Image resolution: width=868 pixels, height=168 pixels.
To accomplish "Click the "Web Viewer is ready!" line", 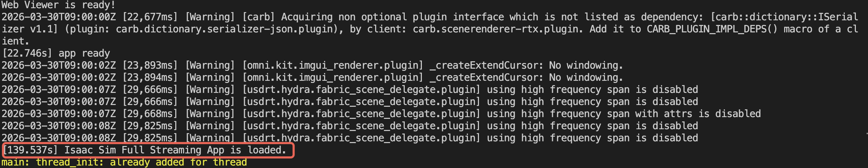I will click(59, 5).
